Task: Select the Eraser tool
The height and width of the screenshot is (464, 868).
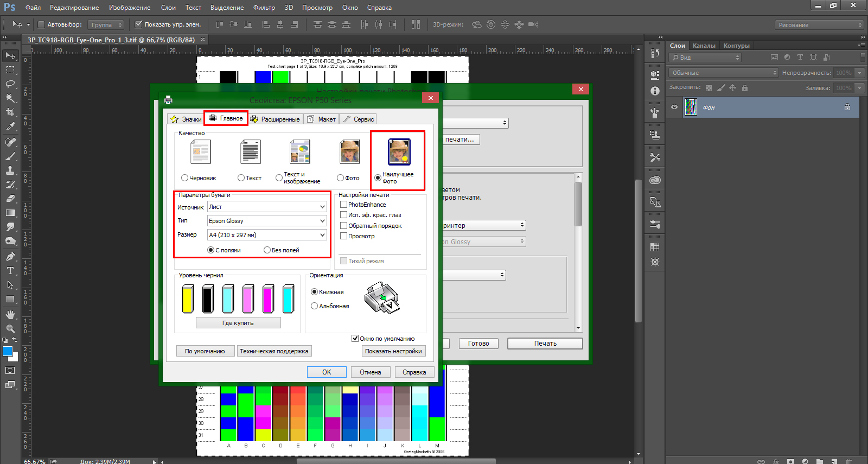Action: (10, 199)
